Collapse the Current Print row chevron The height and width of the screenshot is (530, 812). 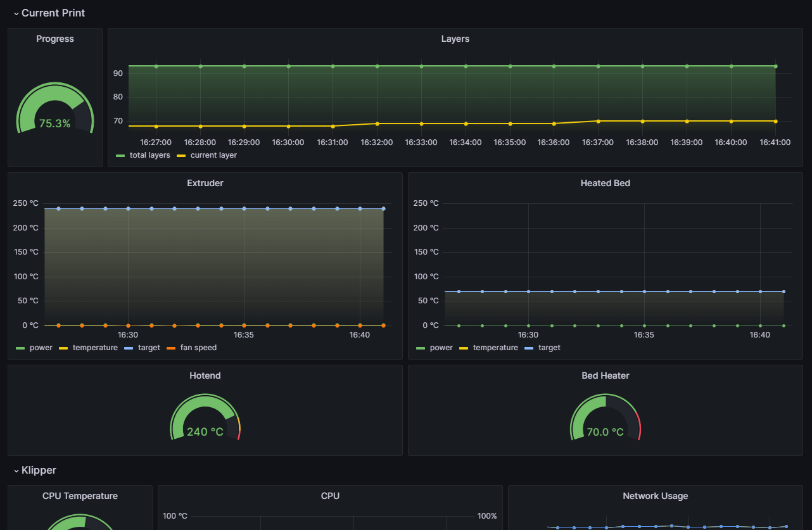pos(16,13)
